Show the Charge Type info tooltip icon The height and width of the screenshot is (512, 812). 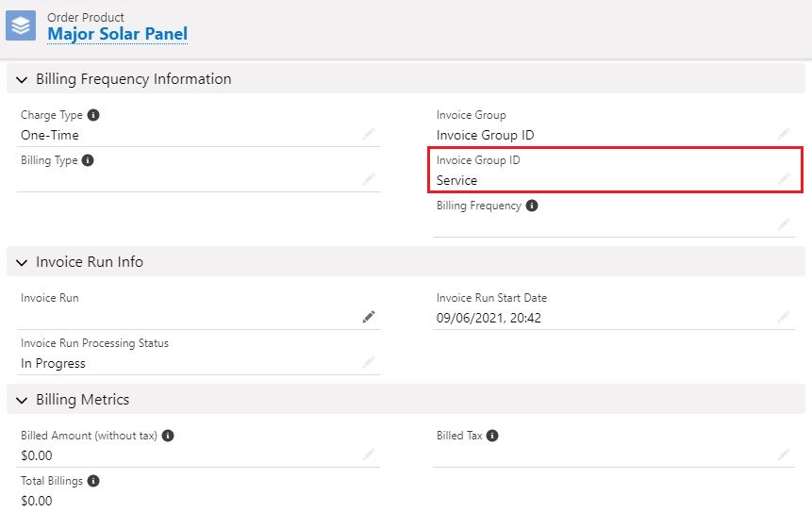pyautogui.click(x=93, y=115)
